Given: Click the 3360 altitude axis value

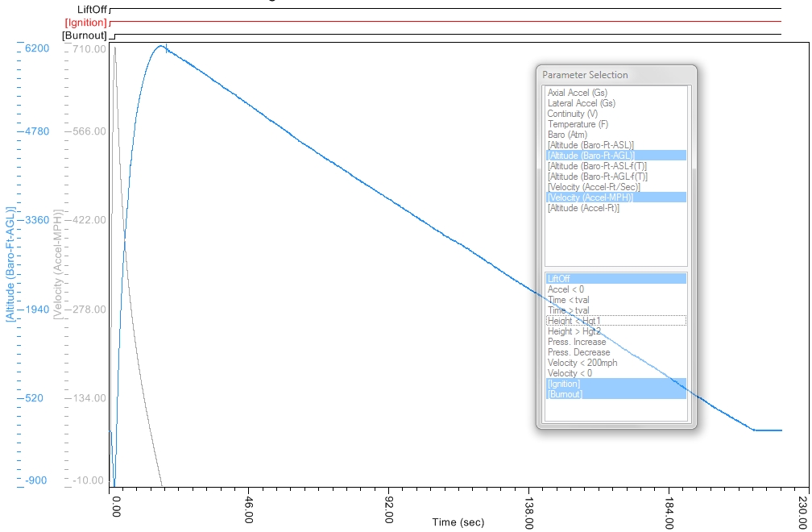Looking at the screenshot, I should coord(37,220).
